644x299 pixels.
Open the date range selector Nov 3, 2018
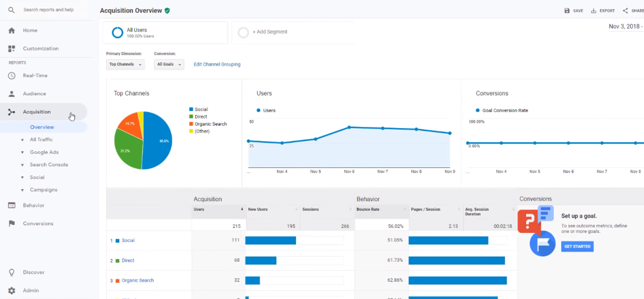point(626,27)
